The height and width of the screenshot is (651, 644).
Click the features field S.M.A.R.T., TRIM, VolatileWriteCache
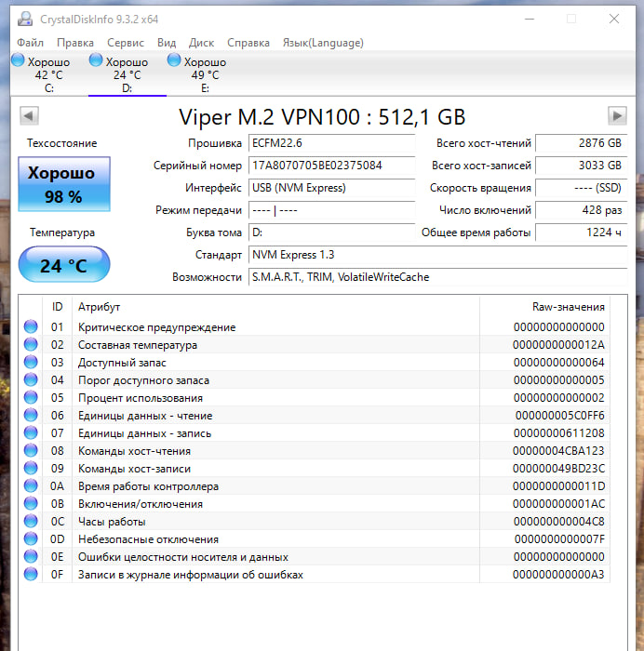(437, 277)
